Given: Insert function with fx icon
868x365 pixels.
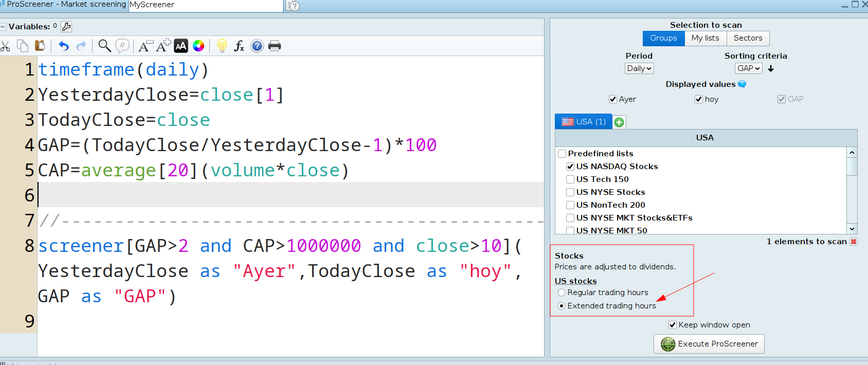Looking at the screenshot, I should [239, 46].
